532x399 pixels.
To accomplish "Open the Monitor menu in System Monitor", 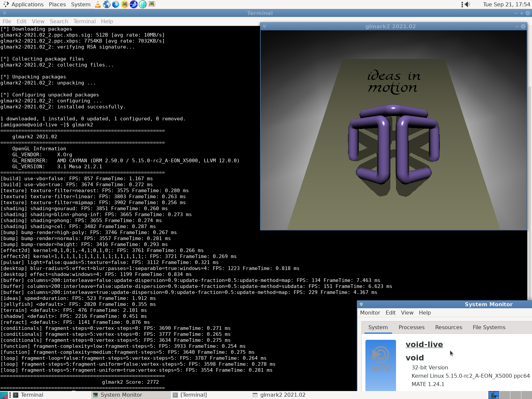I will tap(370, 313).
